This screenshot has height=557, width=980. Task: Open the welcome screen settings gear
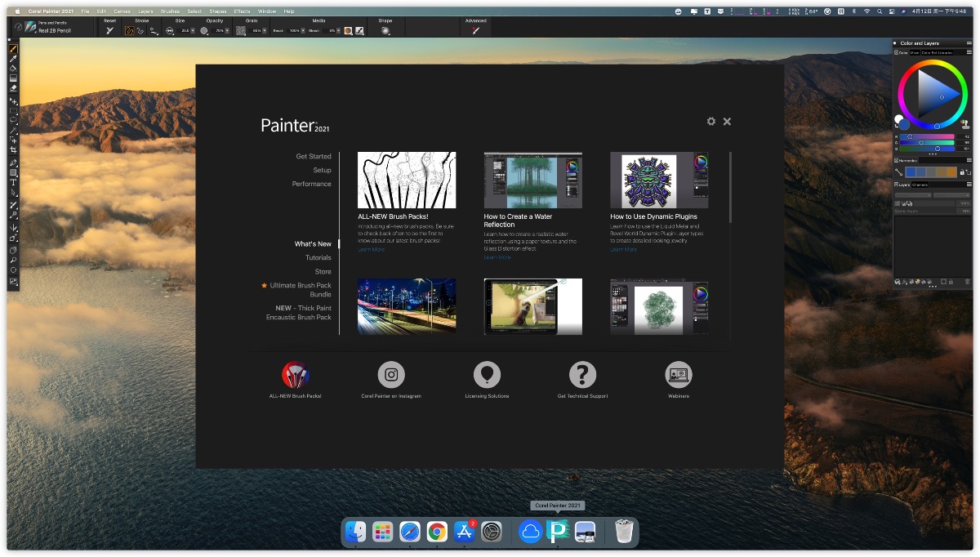tap(711, 121)
